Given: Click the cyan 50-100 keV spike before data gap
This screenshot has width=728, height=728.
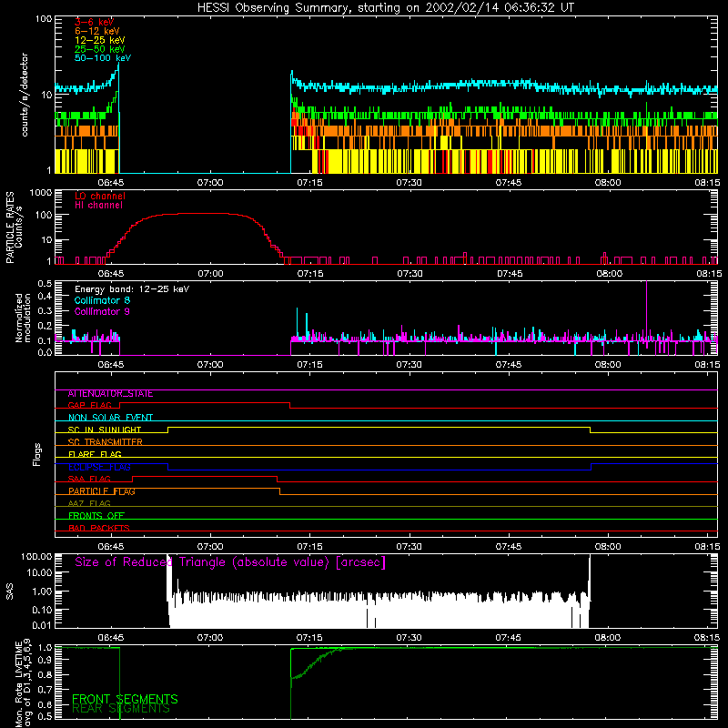Looking at the screenshot, I should [x=118, y=70].
